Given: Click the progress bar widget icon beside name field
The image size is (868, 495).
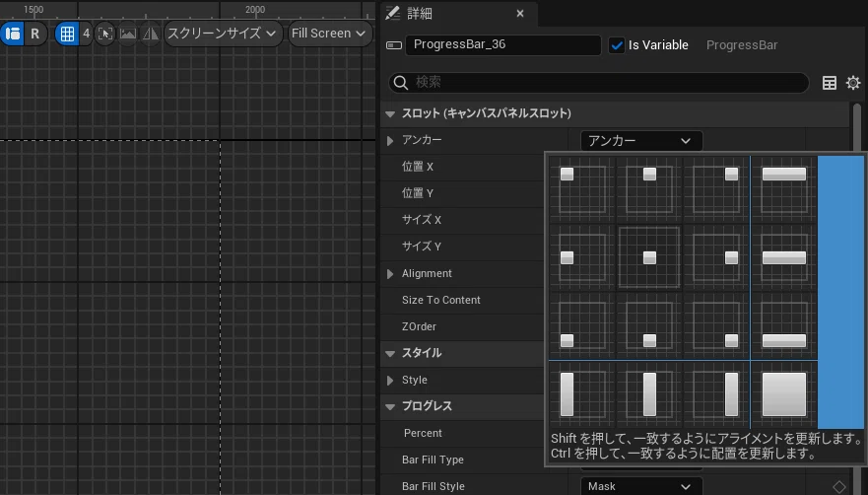Looking at the screenshot, I should 393,45.
